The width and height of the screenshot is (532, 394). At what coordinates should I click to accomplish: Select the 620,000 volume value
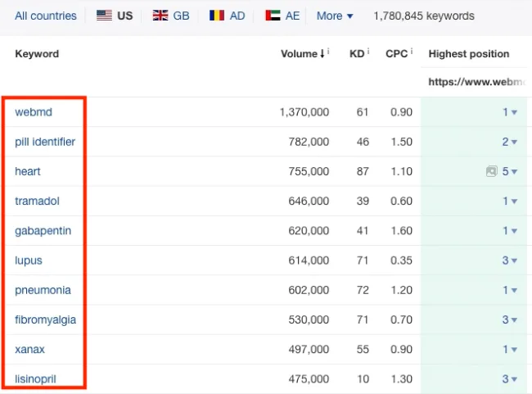coord(309,231)
